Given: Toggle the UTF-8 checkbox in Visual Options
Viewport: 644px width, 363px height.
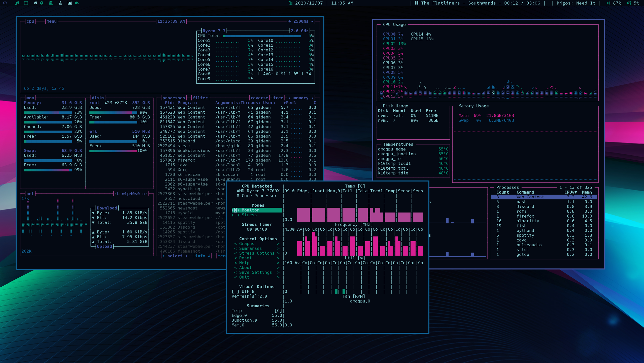Looking at the screenshot, I should pyautogui.click(x=235, y=291).
